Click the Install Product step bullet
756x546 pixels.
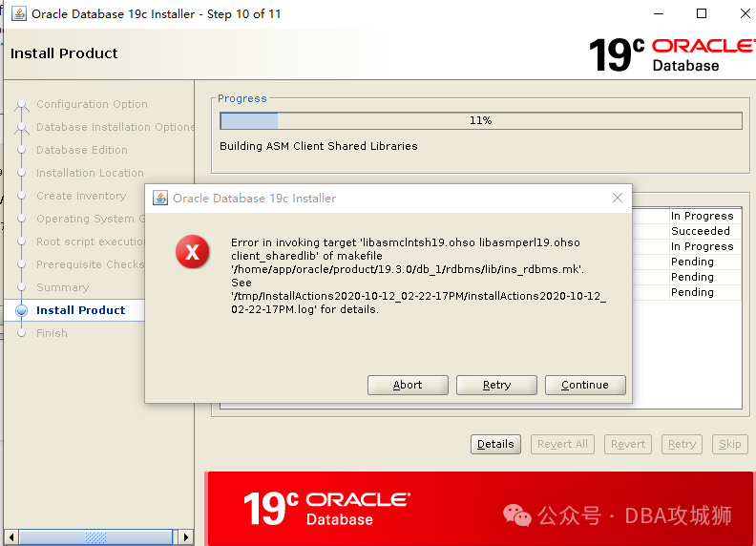tap(21, 310)
